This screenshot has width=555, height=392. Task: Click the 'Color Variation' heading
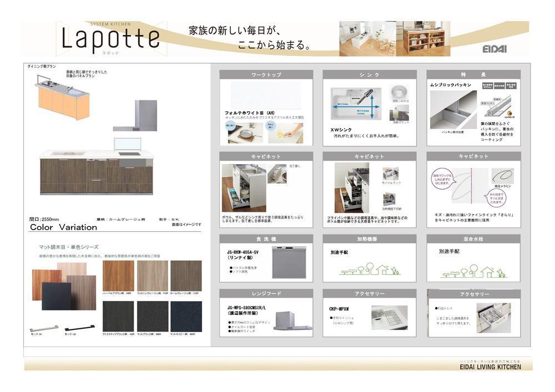(63, 227)
